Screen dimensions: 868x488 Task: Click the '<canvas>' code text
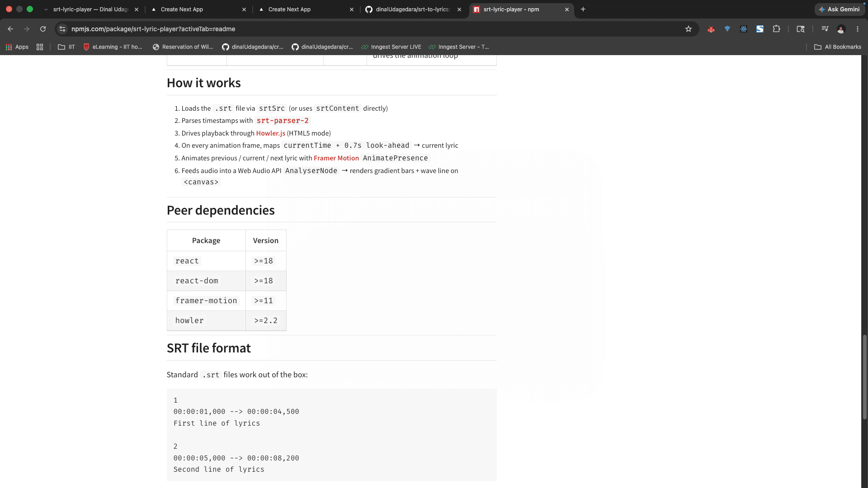pyautogui.click(x=201, y=182)
